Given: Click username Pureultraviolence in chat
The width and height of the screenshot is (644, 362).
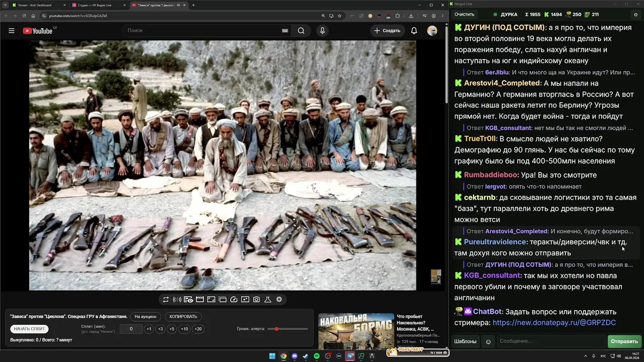Looking at the screenshot, I should 495,242.
